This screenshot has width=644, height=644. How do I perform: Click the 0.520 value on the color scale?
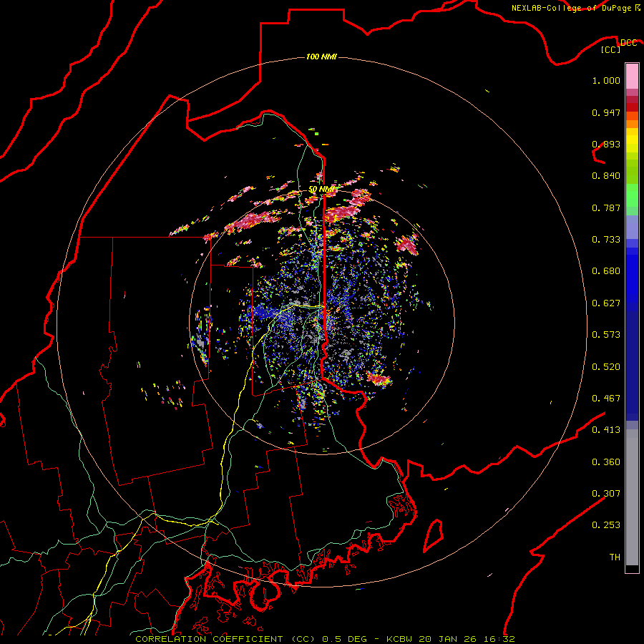tap(606, 367)
